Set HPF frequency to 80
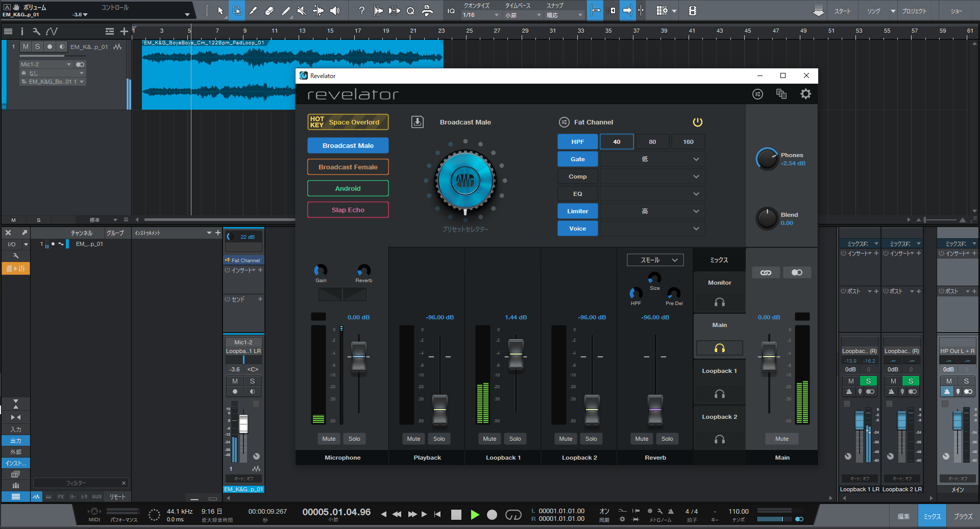980x529 pixels. (652, 142)
